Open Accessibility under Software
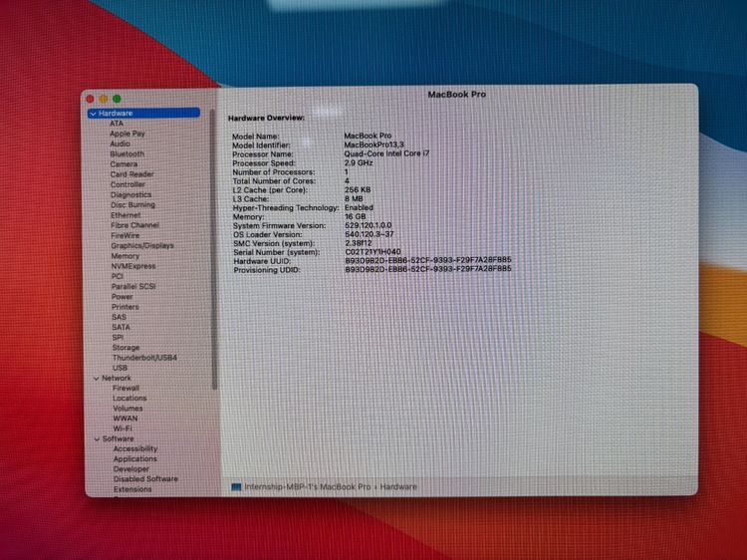 pos(135,449)
